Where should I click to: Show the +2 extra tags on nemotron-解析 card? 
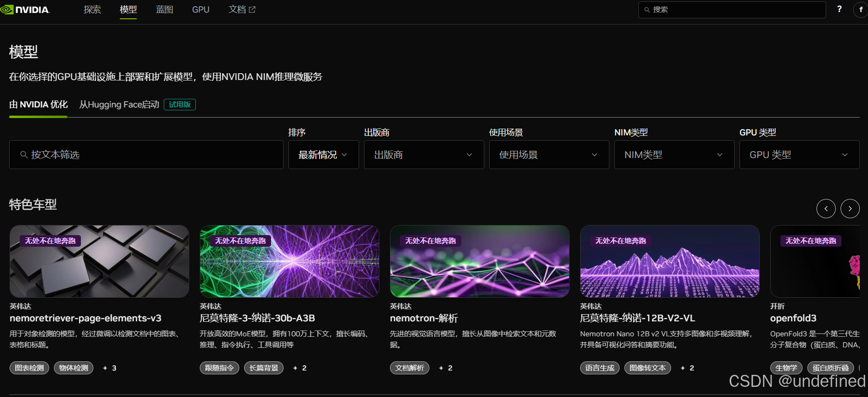(446, 368)
